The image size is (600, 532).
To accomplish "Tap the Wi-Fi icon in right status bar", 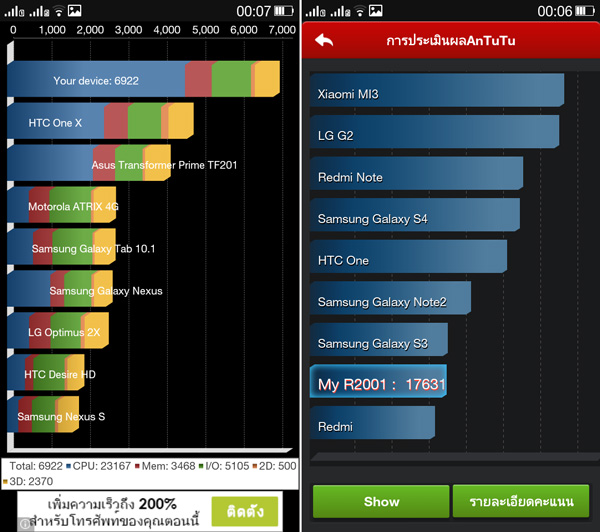I will [x=360, y=11].
